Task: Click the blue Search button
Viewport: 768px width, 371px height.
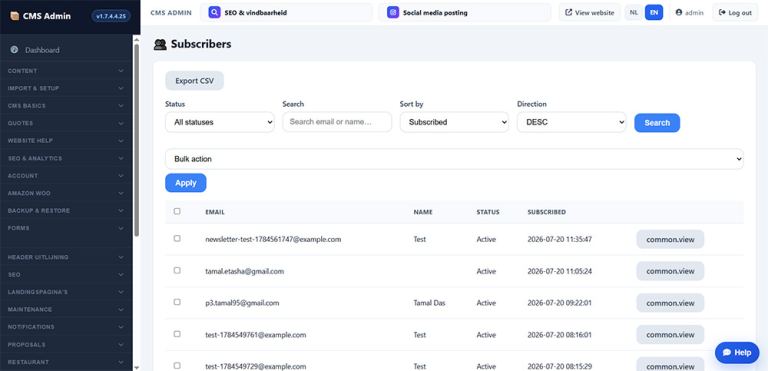Action: point(657,123)
